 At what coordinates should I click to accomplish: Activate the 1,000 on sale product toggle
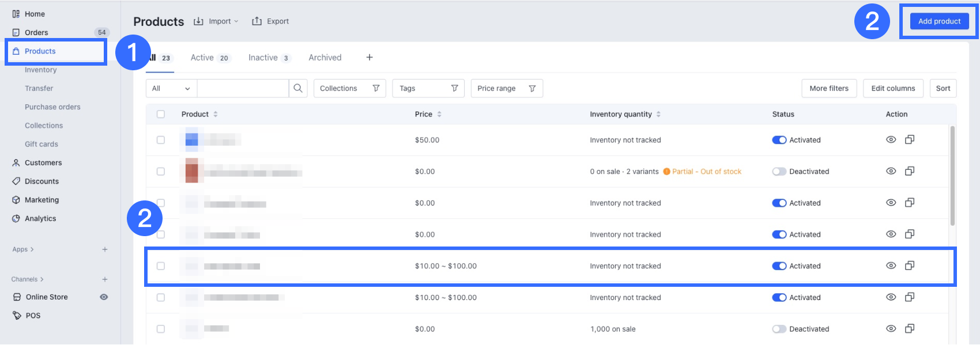[779, 329]
